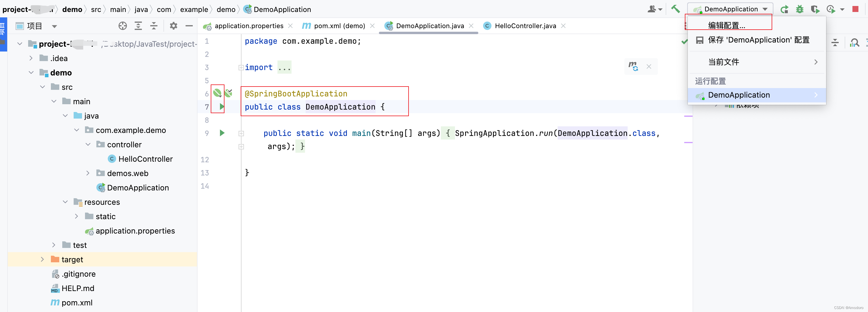Select HelloController class in project tree
The width and height of the screenshot is (868, 312).
tap(140, 159)
